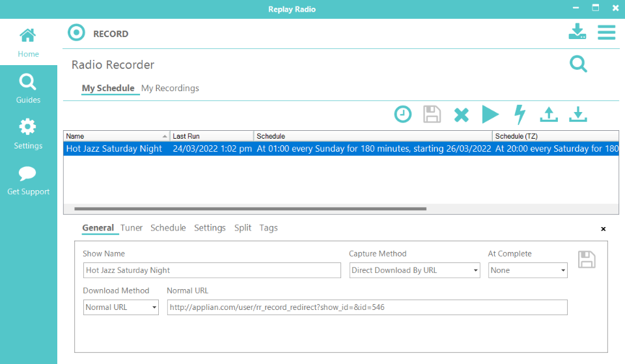Start the schedule with the play icon
This screenshot has width=625, height=364.
(x=490, y=115)
